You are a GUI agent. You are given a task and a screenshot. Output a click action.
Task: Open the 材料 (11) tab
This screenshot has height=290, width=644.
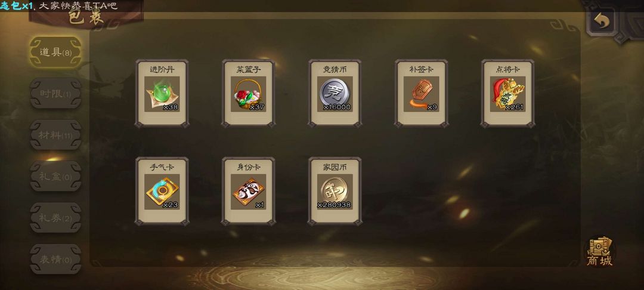pyautogui.click(x=55, y=135)
